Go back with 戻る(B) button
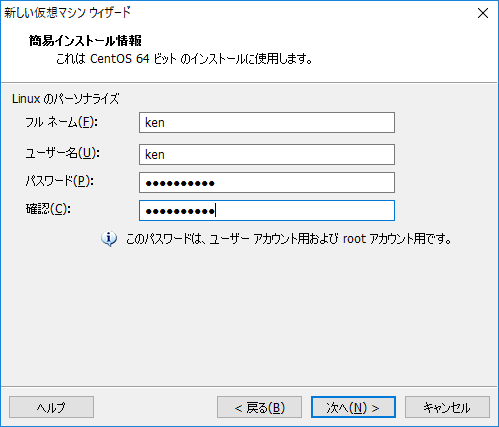 click(x=259, y=407)
